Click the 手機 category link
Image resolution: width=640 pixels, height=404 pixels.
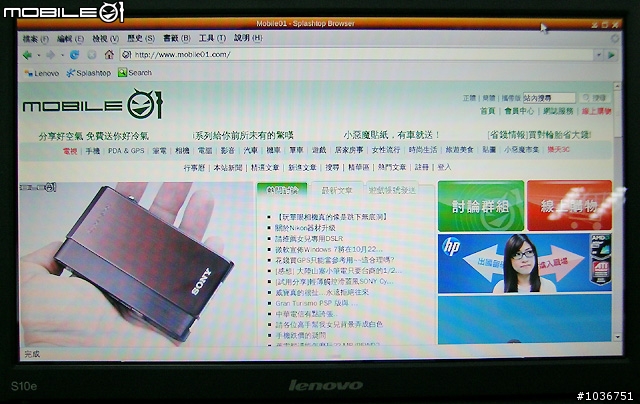[x=93, y=151]
